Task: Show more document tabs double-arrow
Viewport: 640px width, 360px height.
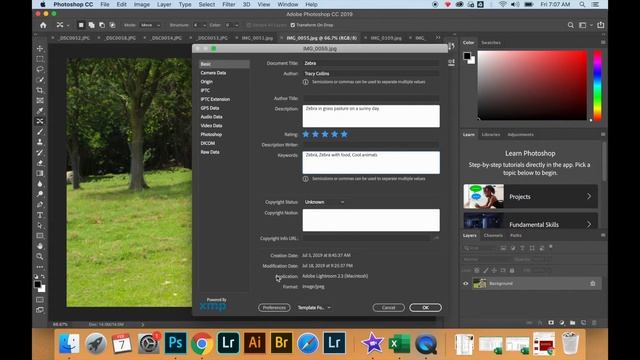Action: tap(438, 38)
